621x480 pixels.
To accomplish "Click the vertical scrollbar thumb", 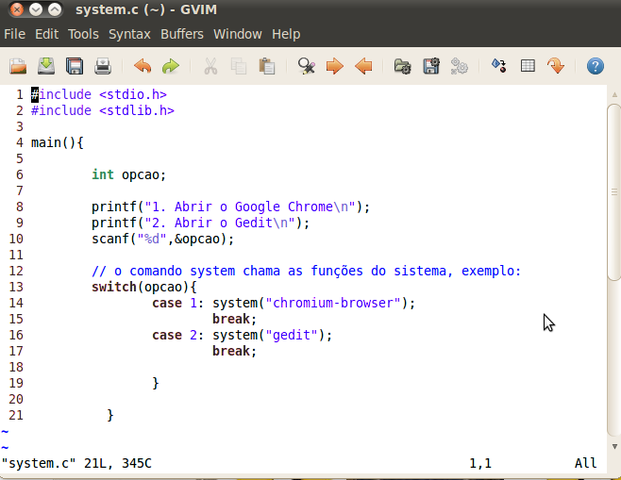I will point(614,192).
